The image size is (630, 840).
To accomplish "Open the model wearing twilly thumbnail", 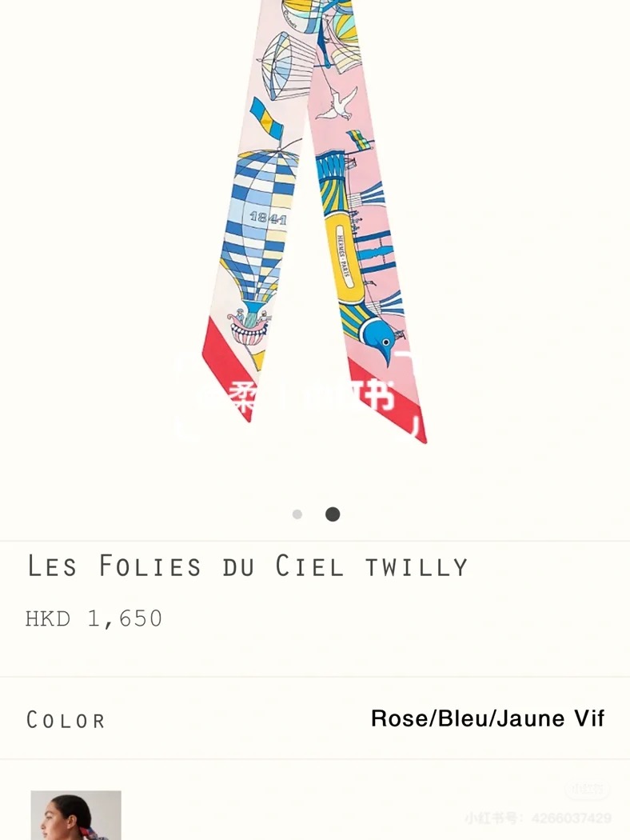I will [76, 815].
